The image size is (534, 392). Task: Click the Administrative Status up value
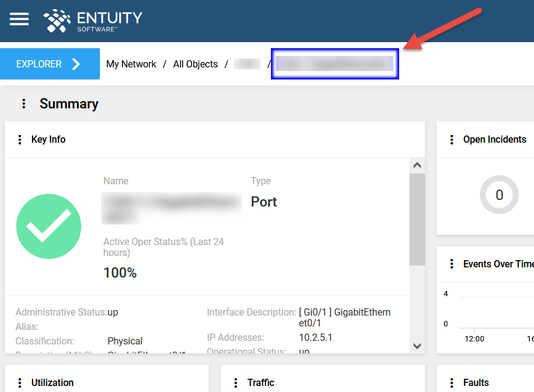[x=113, y=313]
